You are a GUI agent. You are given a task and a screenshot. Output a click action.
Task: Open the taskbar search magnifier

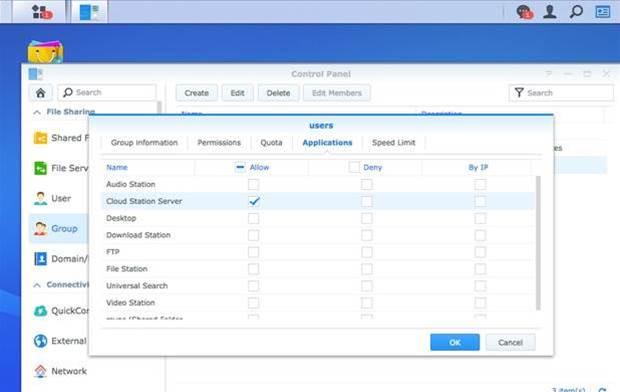pos(576,11)
